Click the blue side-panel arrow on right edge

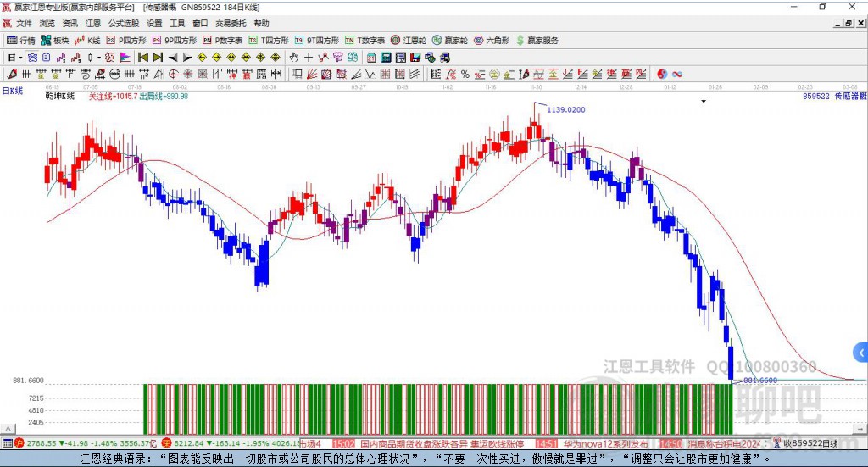pyautogui.click(x=860, y=353)
